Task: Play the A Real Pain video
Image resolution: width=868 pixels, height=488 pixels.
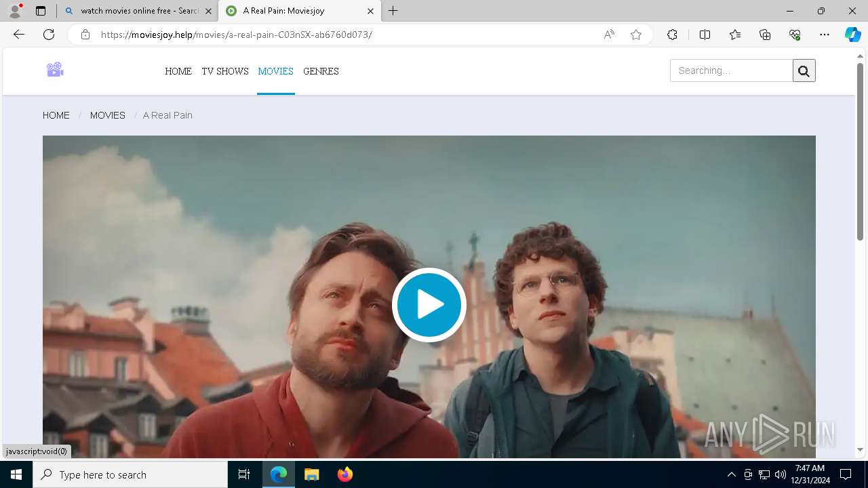Action: pyautogui.click(x=429, y=305)
